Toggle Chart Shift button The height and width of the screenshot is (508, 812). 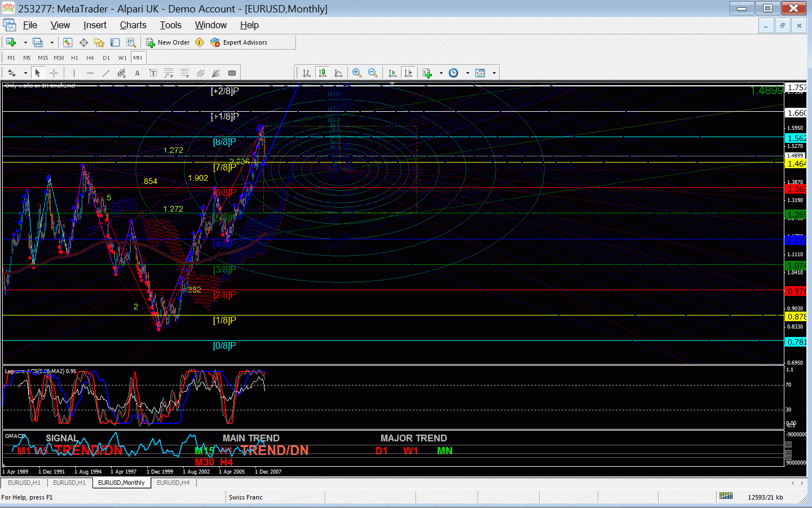(409, 73)
